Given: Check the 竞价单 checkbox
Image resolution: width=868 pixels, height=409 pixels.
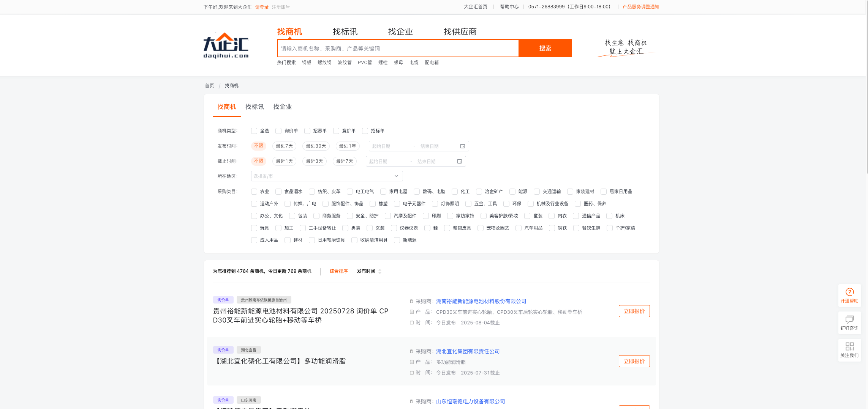Looking at the screenshot, I should click(336, 131).
